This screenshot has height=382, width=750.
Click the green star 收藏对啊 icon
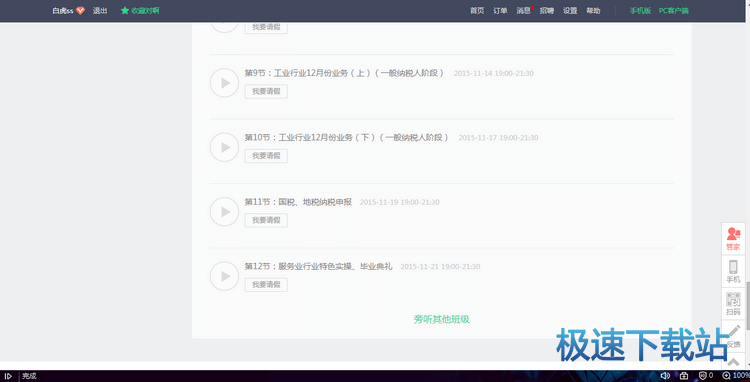(x=125, y=11)
